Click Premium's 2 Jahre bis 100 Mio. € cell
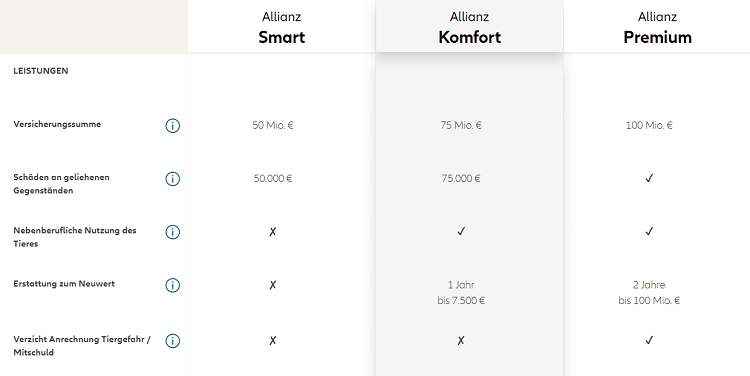 tap(649, 293)
